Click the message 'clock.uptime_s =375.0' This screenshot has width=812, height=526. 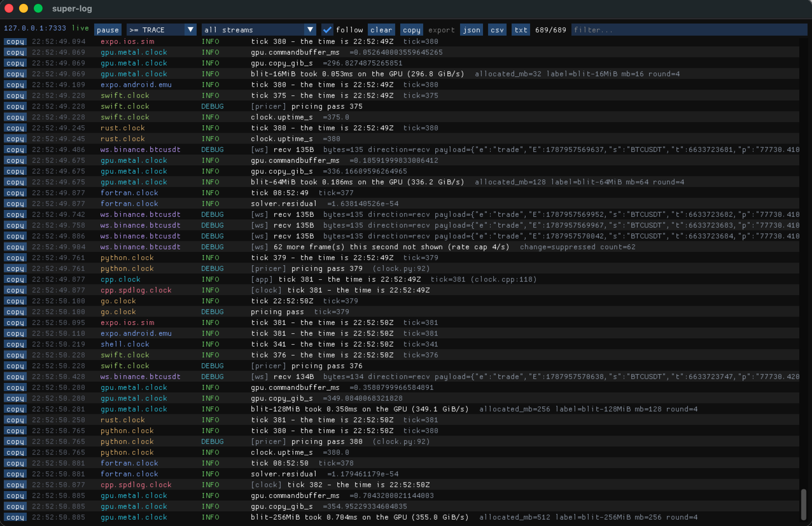[x=300, y=117]
